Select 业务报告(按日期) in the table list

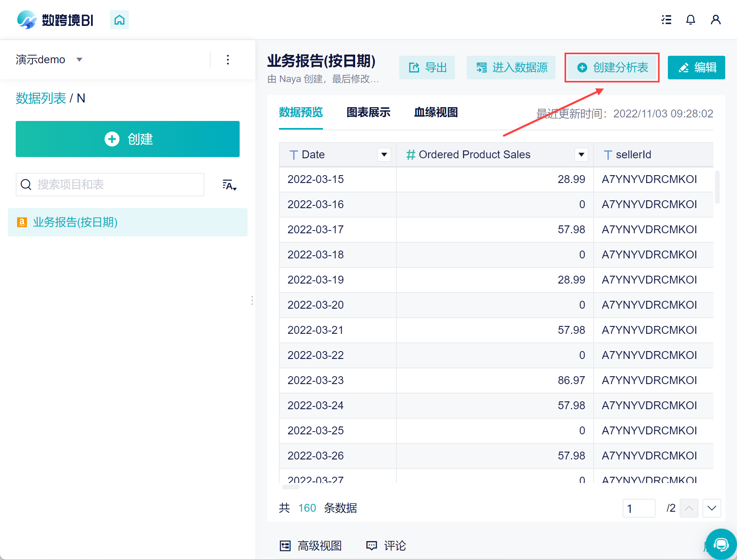[128, 222]
